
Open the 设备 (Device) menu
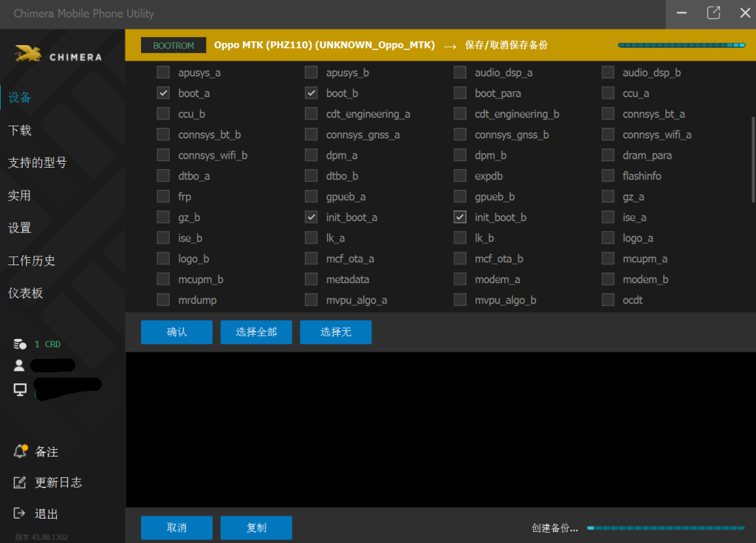[x=19, y=98]
